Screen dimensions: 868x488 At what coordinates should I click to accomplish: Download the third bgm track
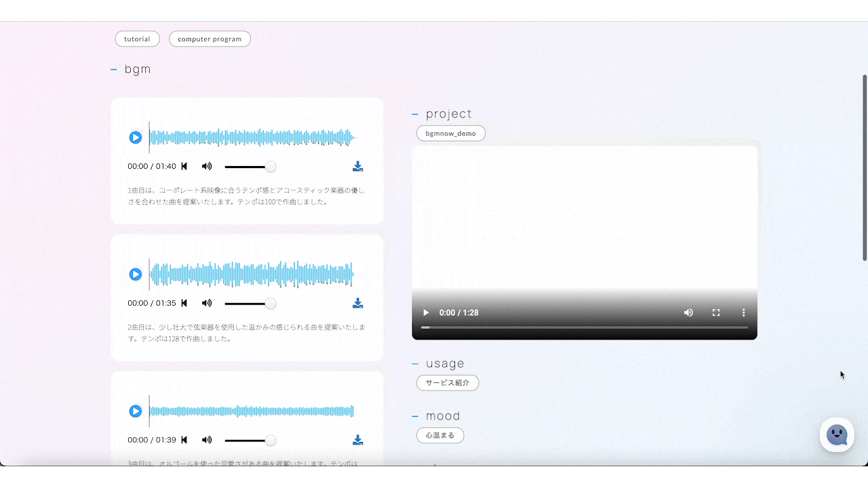click(358, 441)
